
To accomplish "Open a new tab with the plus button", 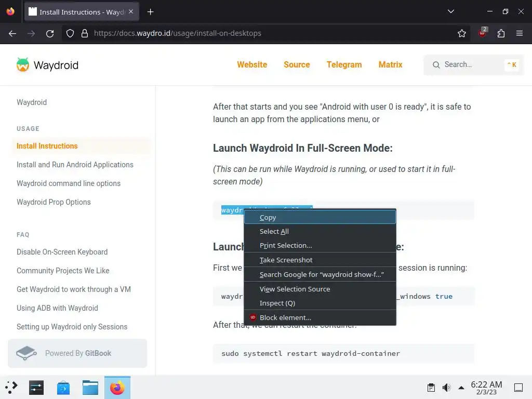I will click(x=150, y=12).
